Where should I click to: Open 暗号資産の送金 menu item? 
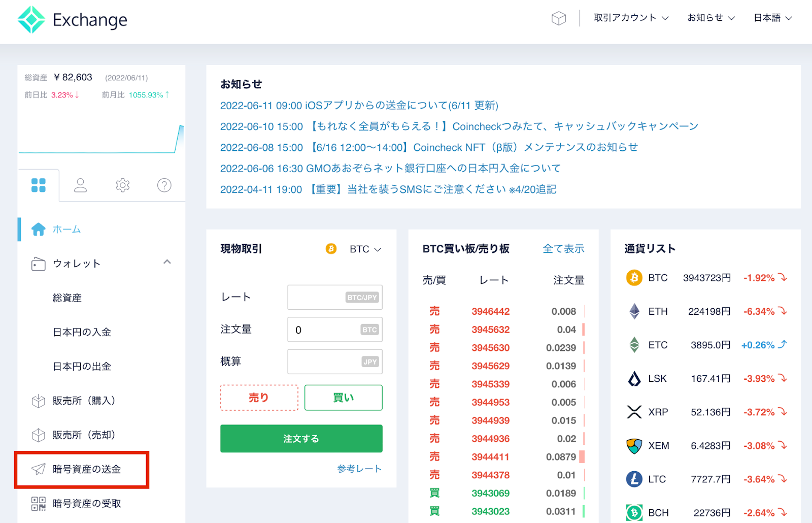point(87,469)
